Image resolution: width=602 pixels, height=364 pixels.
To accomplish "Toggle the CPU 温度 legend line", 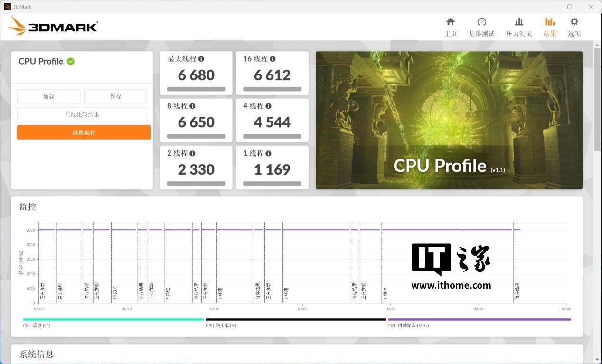I will click(113, 320).
